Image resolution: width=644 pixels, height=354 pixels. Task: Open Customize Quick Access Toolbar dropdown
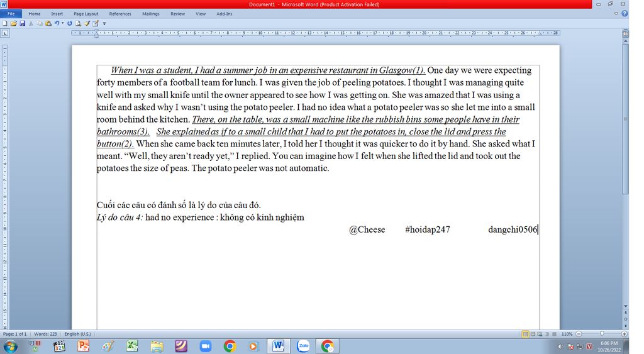click(104, 23)
